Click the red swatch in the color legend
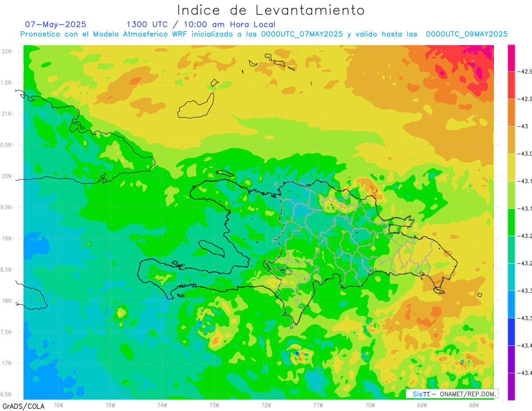The image size is (532, 411). click(x=511, y=85)
